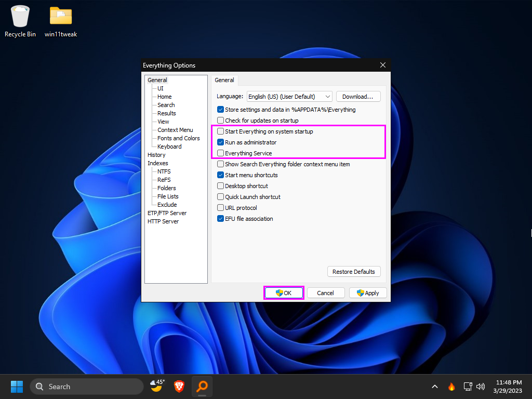The width and height of the screenshot is (532, 399).
Task: Select Indexes in the tree
Action: click(x=158, y=163)
